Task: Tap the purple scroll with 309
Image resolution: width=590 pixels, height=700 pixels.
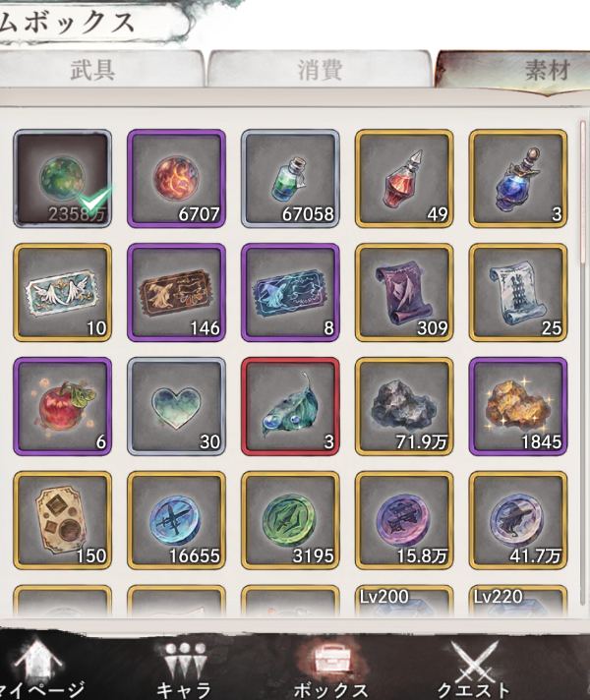Action: [404, 292]
